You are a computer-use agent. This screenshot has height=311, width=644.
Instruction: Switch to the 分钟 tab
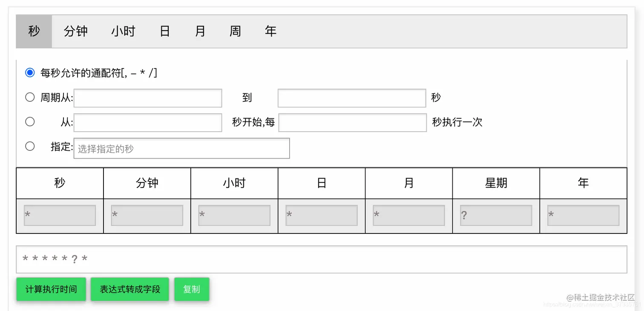(76, 31)
